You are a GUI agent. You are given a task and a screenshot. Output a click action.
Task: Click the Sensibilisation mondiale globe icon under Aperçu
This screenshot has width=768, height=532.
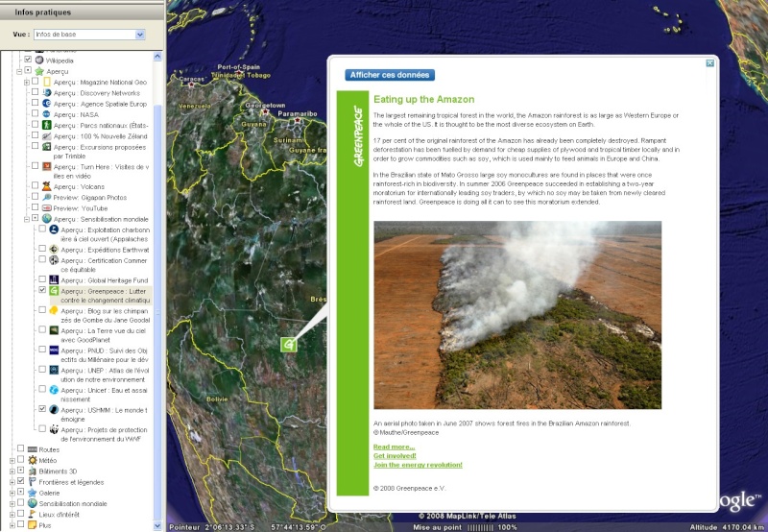46,219
